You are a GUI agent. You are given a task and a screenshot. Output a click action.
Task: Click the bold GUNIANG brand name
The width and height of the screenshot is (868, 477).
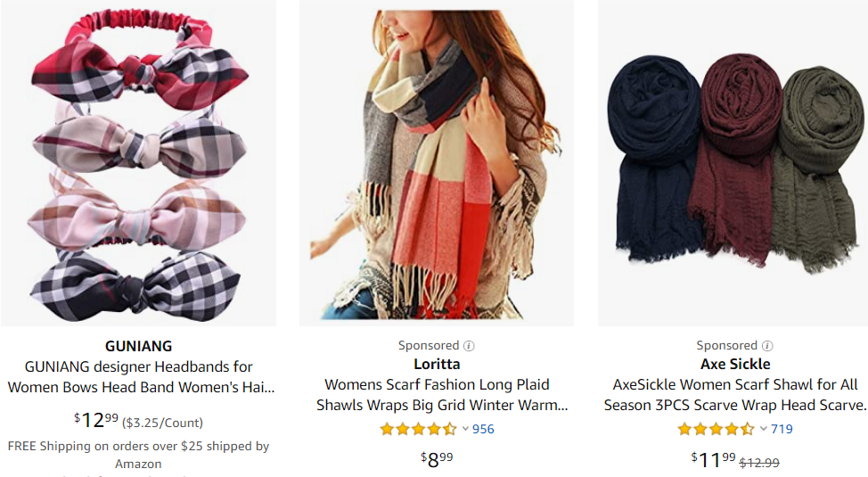coord(138,346)
